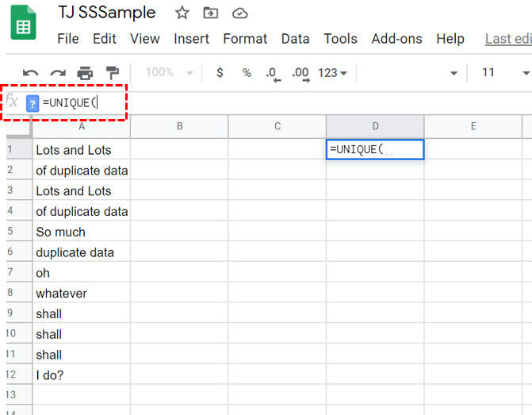
Task: Check the cloud save status icon
Action: pos(239,13)
